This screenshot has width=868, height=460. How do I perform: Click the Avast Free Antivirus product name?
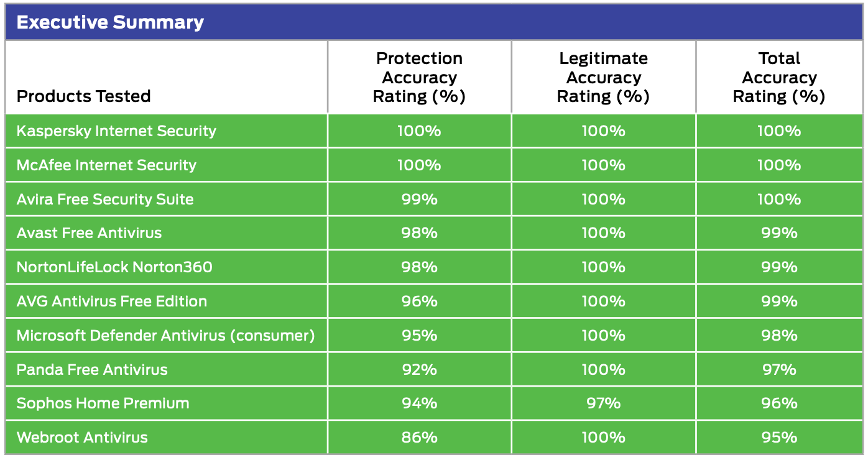click(x=89, y=233)
